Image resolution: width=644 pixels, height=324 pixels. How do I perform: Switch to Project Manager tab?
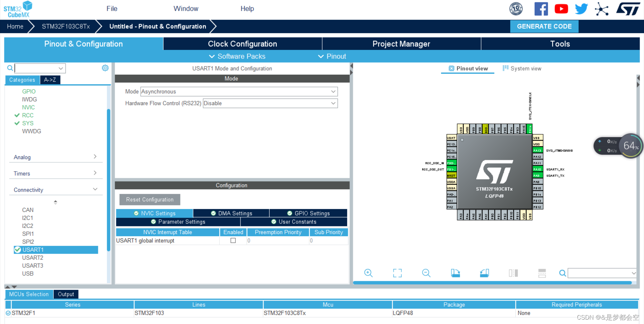coord(401,44)
